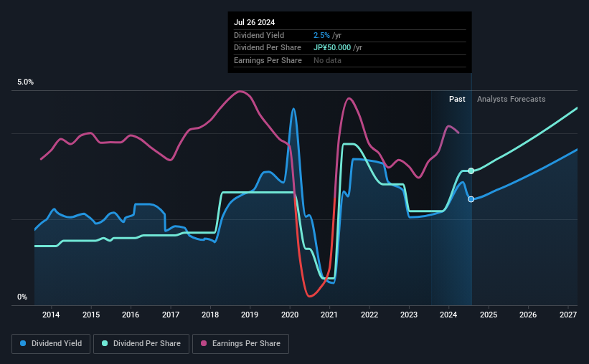
Task: Click the 2025 x-axis label
Action: (x=489, y=315)
